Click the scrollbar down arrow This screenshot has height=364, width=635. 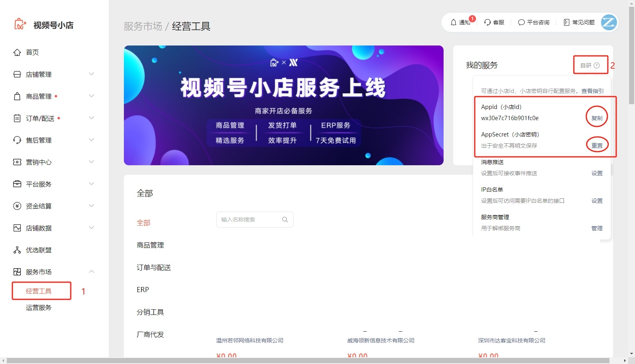631,354
